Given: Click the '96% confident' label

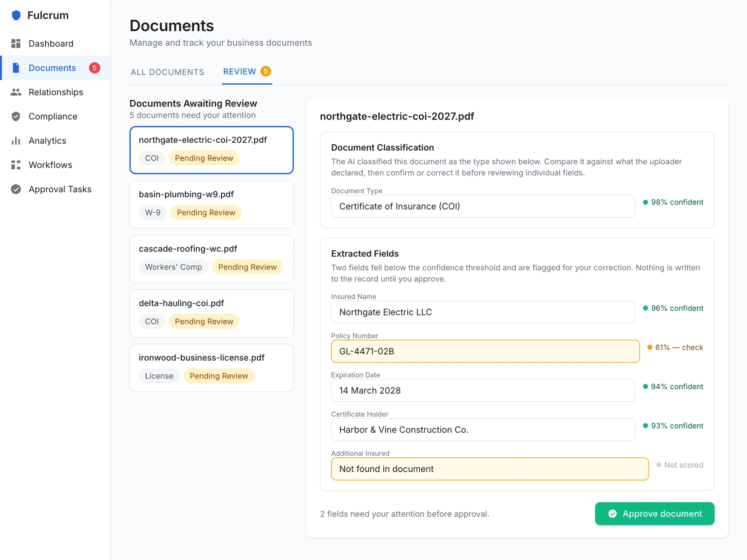Looking at the screenshot, I should [677, 308].
